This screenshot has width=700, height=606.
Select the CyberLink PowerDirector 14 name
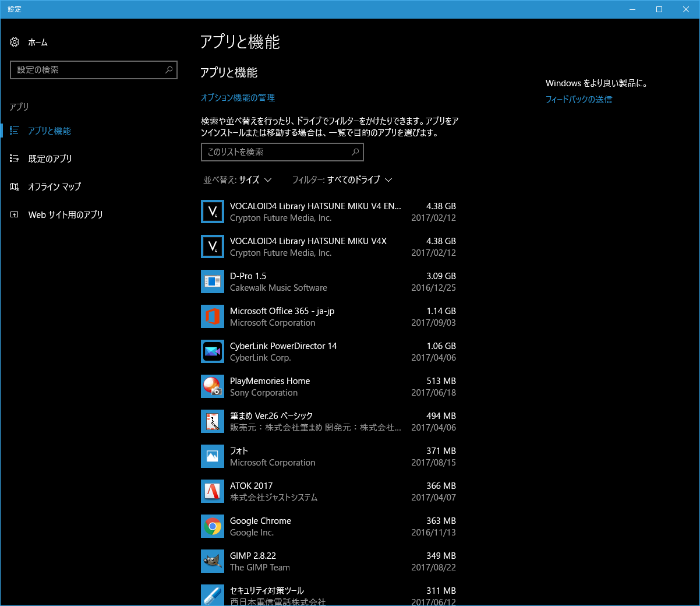click(x=284, y=346)
